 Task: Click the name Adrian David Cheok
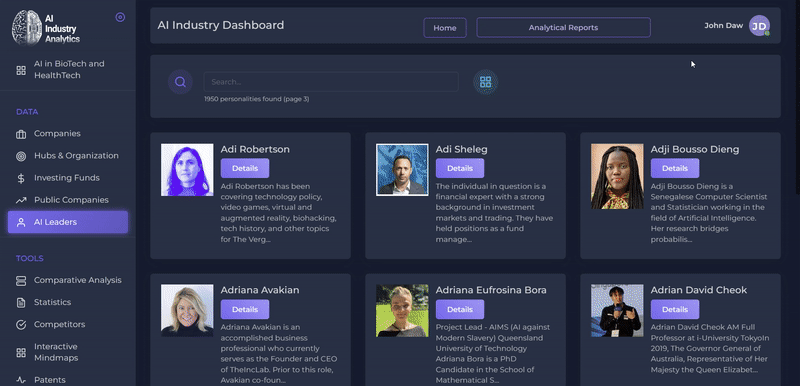click(x=699, y=290)
